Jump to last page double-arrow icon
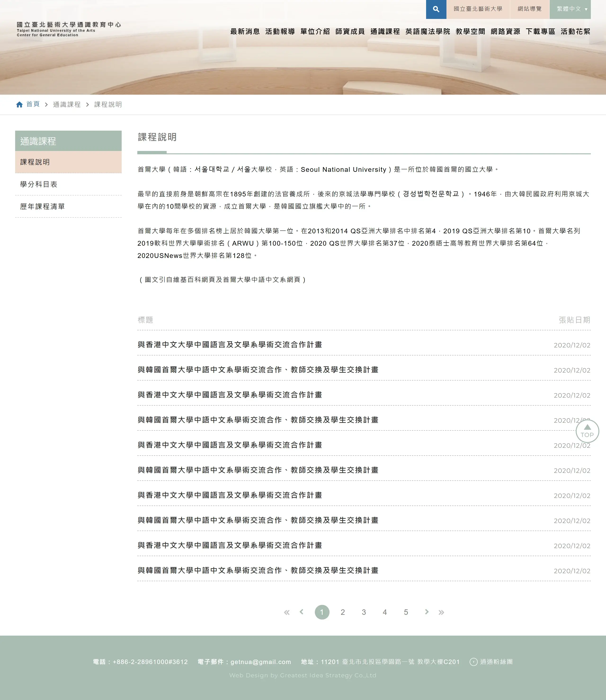606x700 pixels. tap(441, 612)
